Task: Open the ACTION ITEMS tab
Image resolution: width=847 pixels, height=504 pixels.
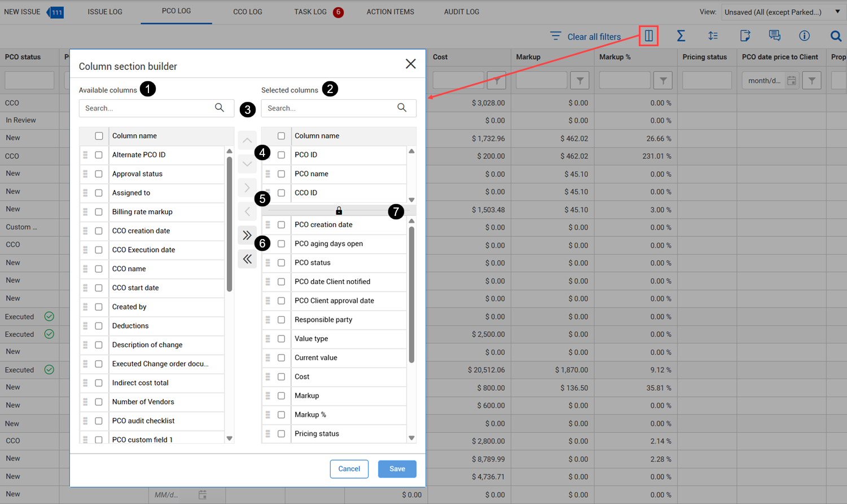Action: (x=390, y=12)
